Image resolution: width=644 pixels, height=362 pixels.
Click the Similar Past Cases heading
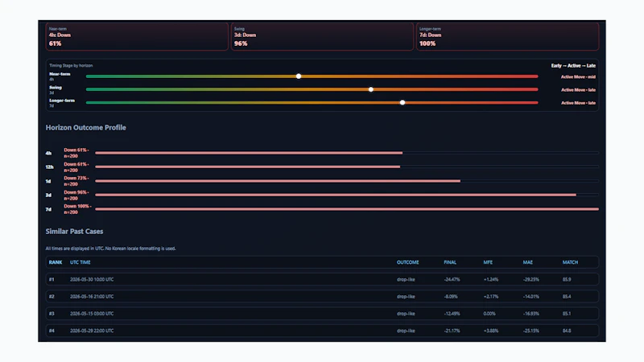pos(74,232)
